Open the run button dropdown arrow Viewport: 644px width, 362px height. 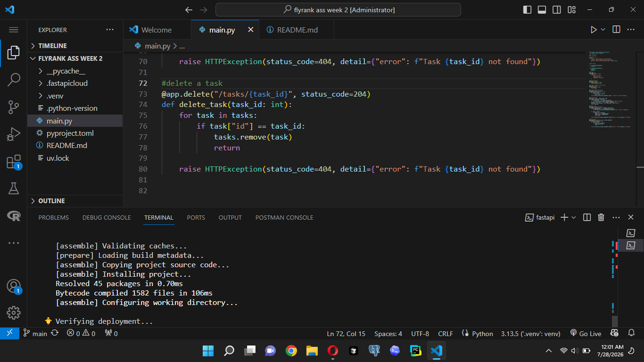[x=603, y=29]
